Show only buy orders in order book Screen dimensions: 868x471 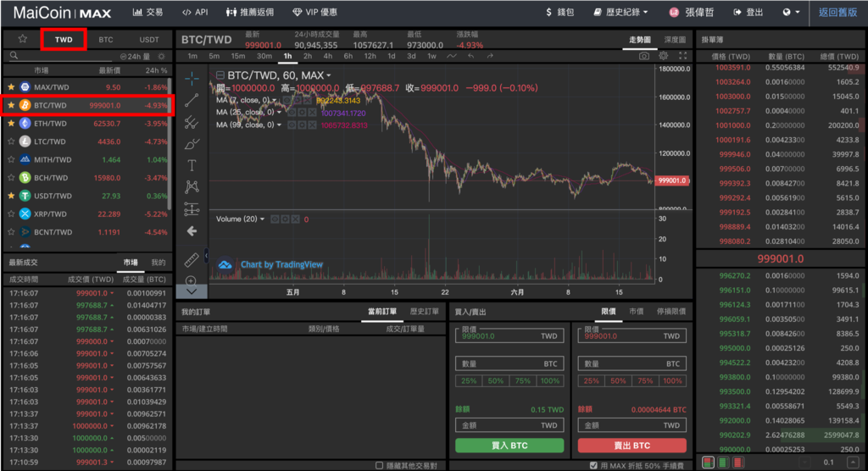[x=723, y=463]
